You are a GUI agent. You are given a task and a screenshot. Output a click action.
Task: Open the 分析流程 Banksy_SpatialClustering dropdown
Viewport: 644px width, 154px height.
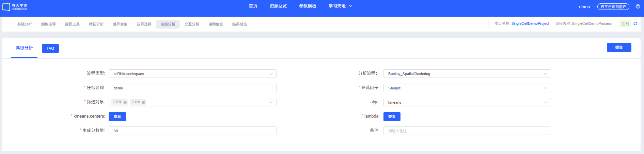click(x=467, y=74)
